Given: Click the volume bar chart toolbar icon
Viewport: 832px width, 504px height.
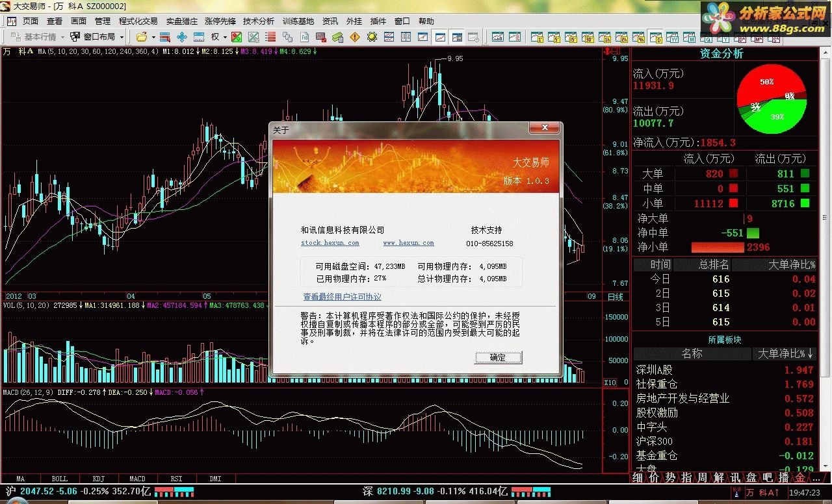Looking at the screenshot, I should tap(498, 37).
